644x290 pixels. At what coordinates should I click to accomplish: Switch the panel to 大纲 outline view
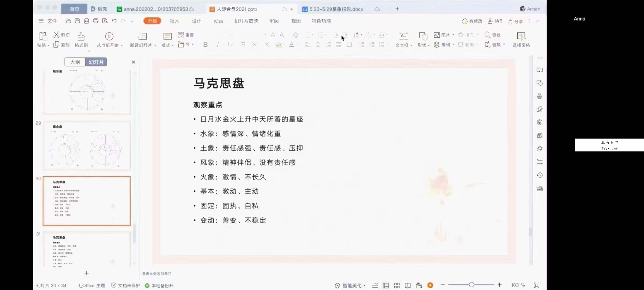point(75,62)
